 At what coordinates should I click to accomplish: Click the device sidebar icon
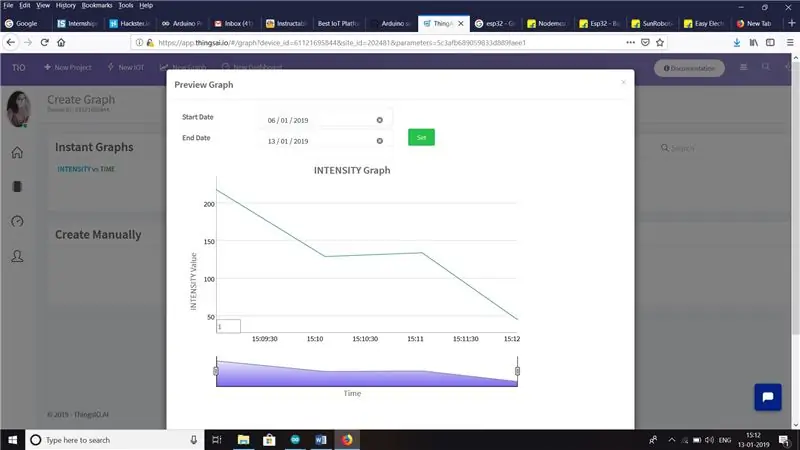tap(17, 187)
